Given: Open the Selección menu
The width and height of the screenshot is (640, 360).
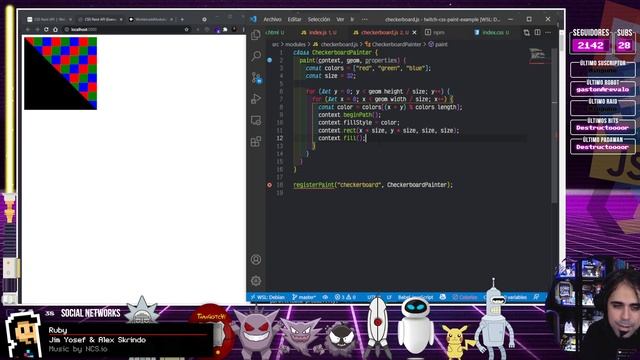Looking at the screenshot, I should pos(319,19).
